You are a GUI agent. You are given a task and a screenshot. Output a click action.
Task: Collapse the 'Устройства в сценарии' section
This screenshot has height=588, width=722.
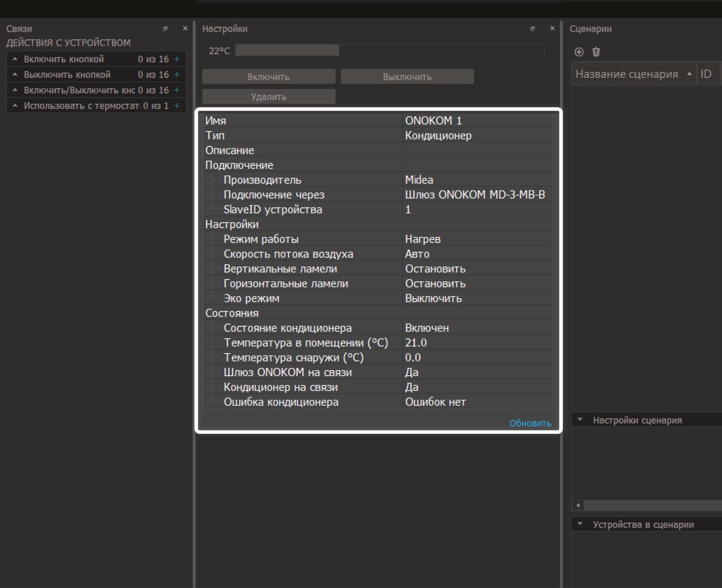click(580, 524)
